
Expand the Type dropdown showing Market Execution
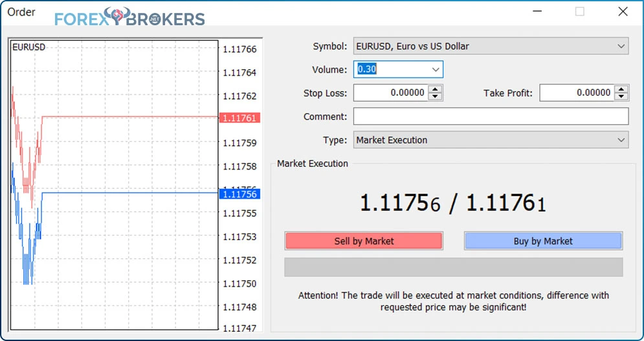(621, 140)
